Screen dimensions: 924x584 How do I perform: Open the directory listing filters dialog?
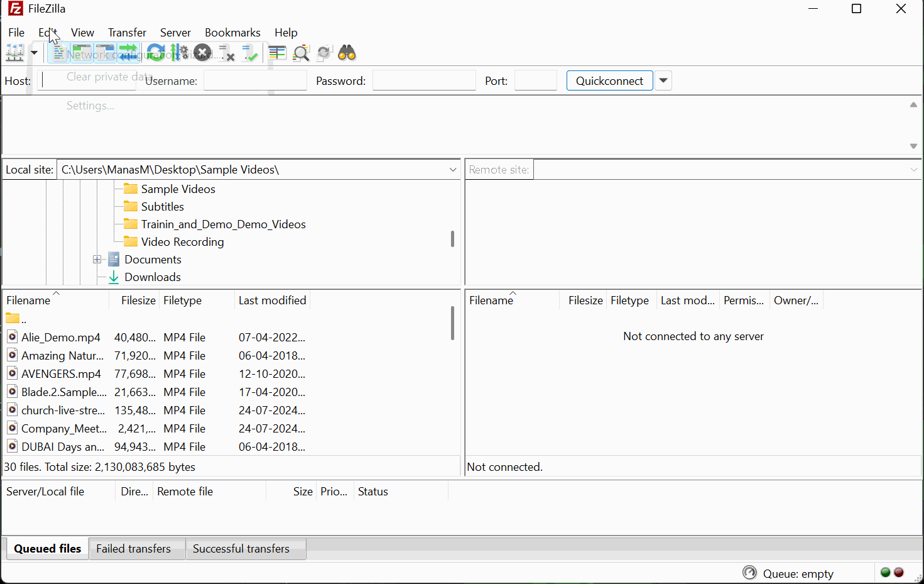pyautogui.click(x=277, y=53)
